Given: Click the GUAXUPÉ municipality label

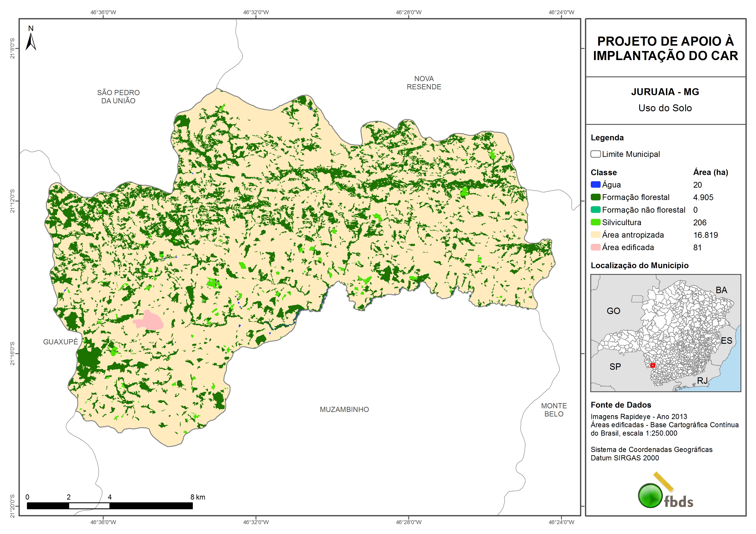Looking at the screenshot, I should [x=61, y=342].
